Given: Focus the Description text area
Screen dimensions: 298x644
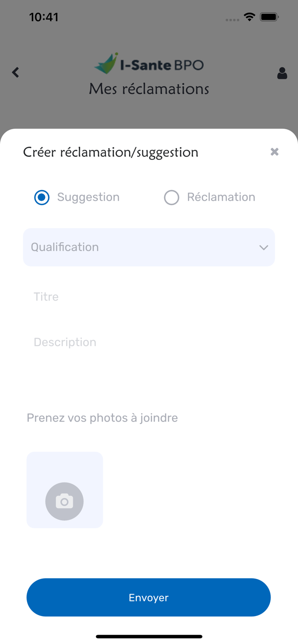Looking at the screenshot, I should tap(149, 352).
